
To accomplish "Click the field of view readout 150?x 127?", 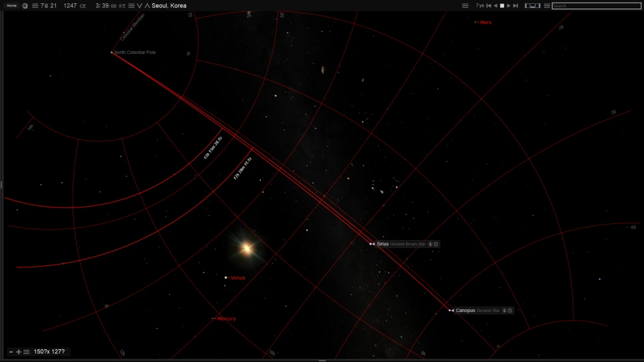I will click(49, 352).
